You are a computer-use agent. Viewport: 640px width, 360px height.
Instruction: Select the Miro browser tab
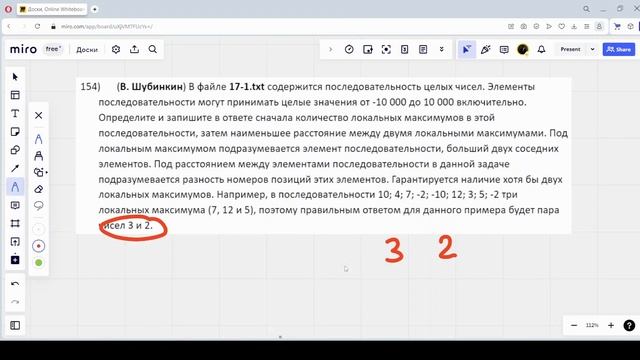click(52, 9)
